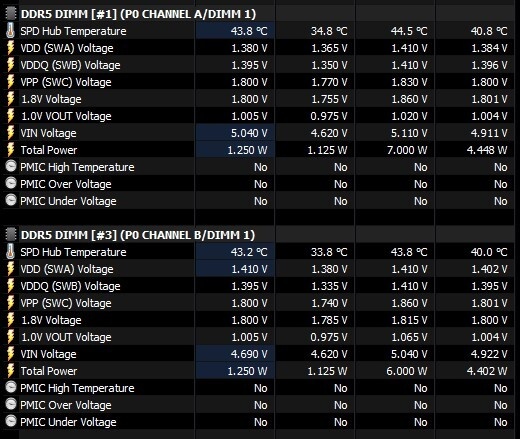Click the memory chip icon beside DDR5 DIMM [#1]
Screen dimensions: 520x439
coord(11,14)
